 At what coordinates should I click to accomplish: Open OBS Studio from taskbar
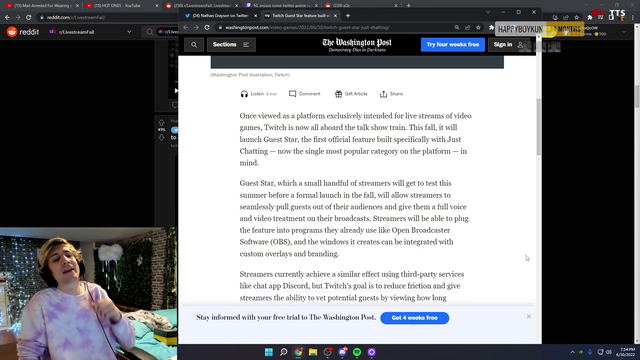pos(328,352)
